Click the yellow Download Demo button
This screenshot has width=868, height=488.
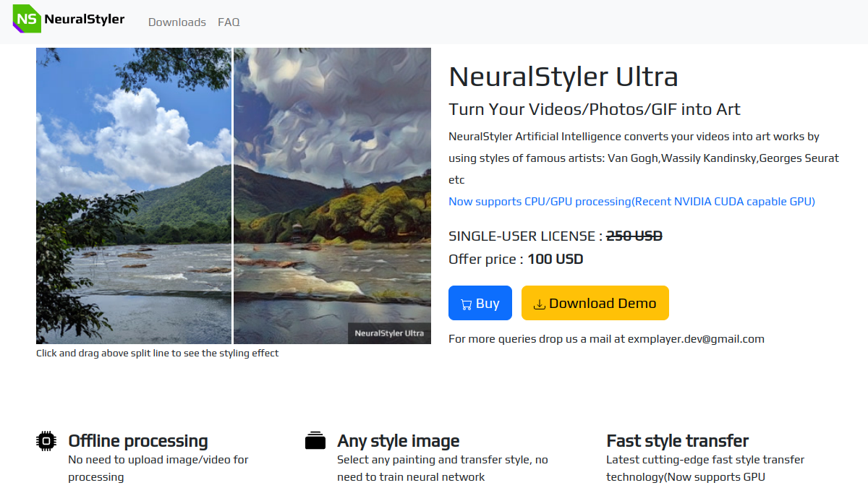coord(595,303)
